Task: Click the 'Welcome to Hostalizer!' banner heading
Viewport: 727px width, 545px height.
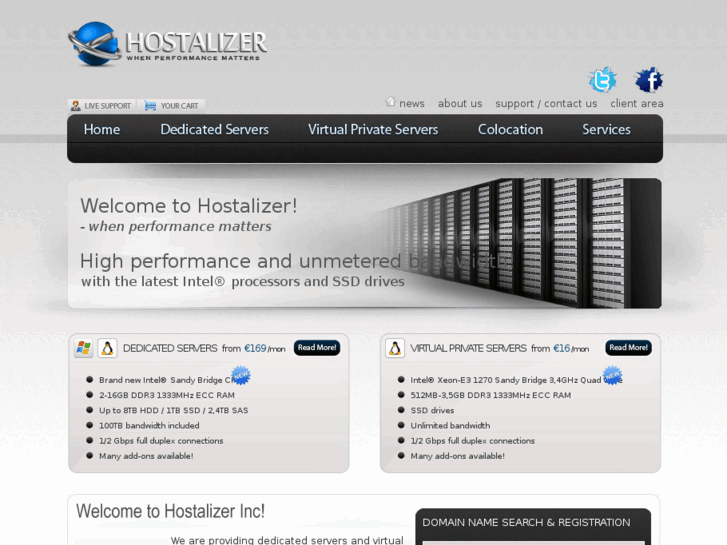Action: 189,206
